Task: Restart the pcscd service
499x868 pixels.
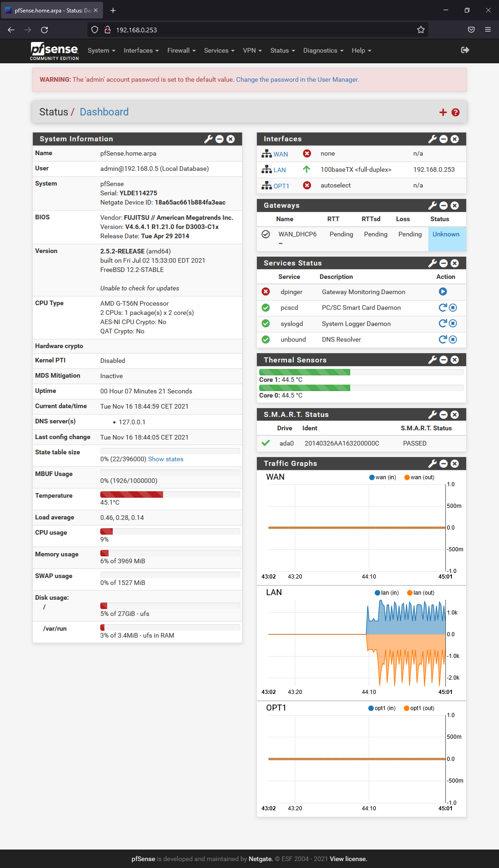Action: (x=443, y=307)
